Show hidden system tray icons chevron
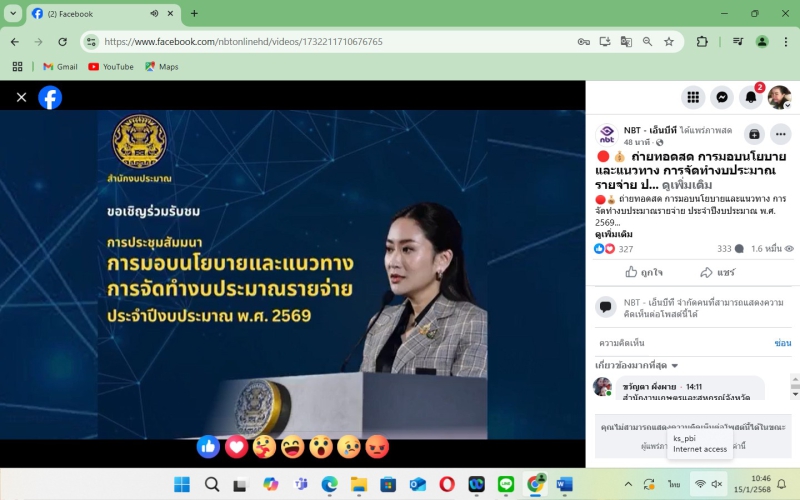This screenshot has width=800, height=500. pos(629,484)
